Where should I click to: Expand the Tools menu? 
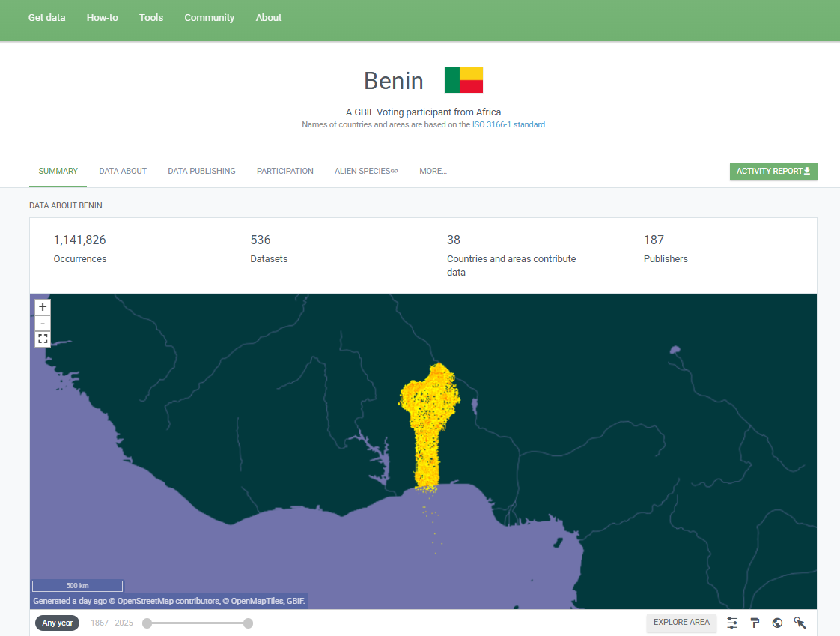(150, 17)
